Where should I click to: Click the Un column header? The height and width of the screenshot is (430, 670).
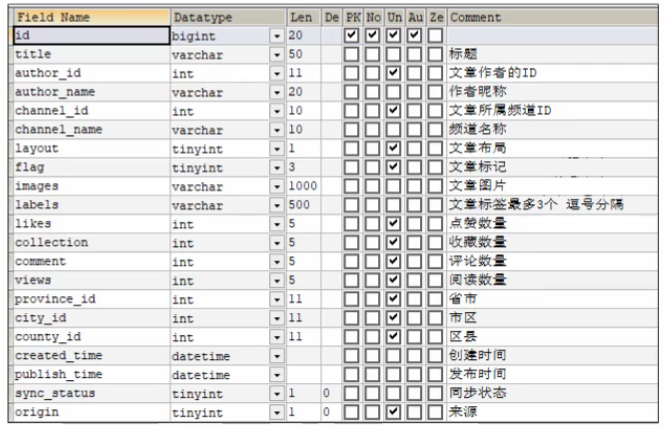tap(394, 17)
